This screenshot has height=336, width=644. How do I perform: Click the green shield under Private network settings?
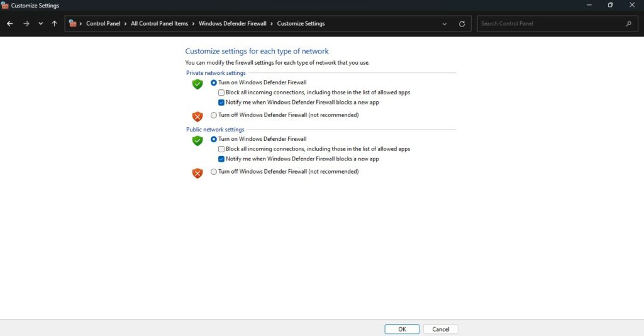[197, 84]
